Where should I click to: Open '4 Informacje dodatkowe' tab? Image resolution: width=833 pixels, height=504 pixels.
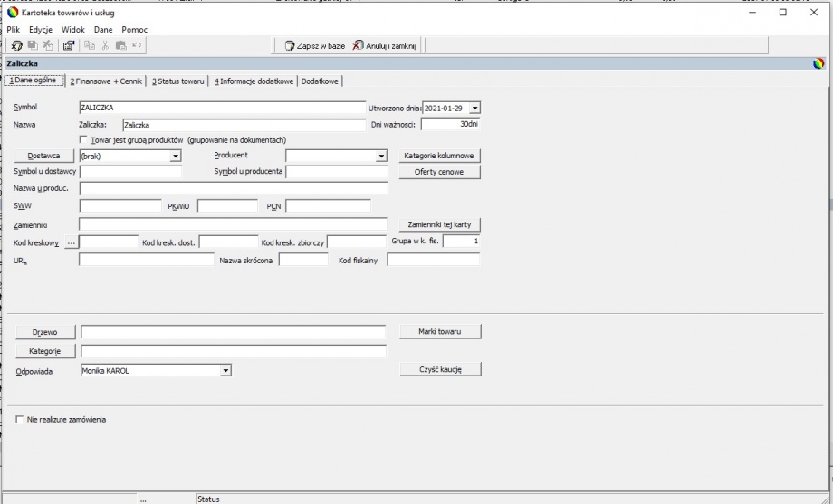[254, 81]
